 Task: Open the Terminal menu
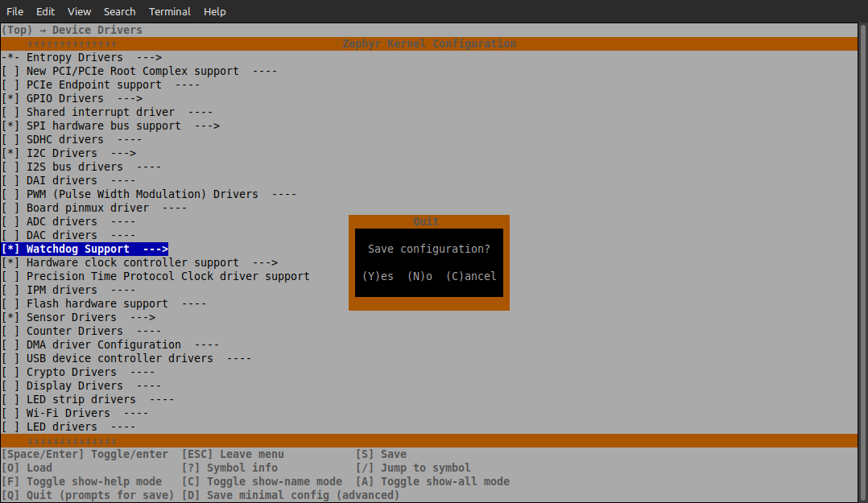tap(170, 11)
